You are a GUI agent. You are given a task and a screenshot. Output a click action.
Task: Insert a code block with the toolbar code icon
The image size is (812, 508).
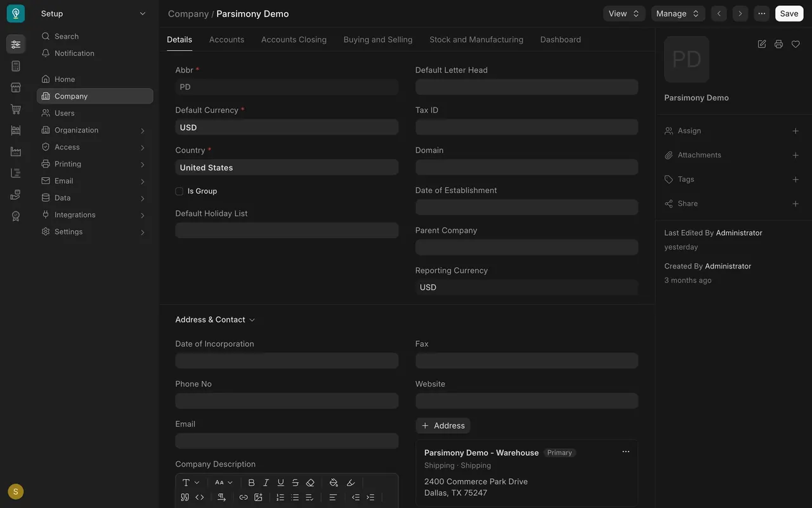[x=199, y=497]
